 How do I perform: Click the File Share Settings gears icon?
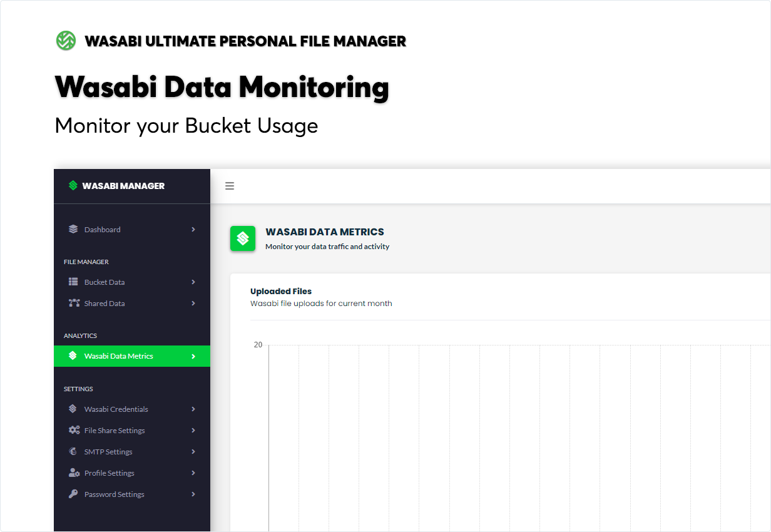[73, 430]
